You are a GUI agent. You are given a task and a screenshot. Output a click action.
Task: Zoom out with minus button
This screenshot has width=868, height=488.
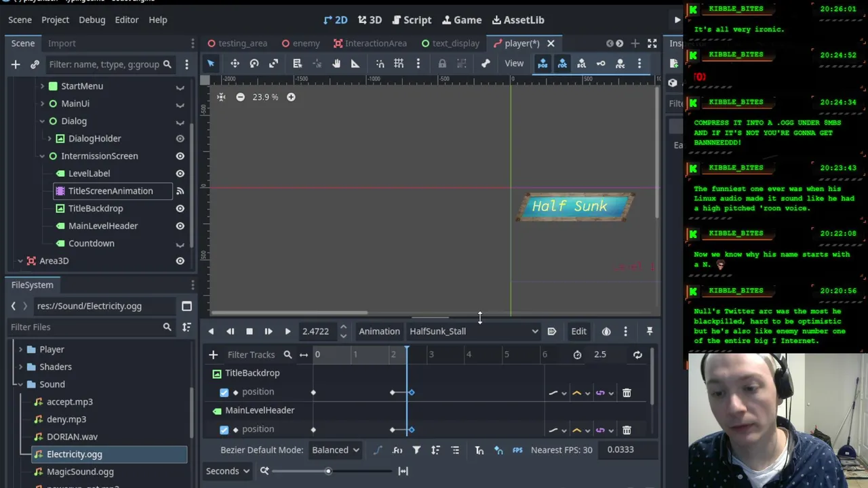pyautogui.click(x=240, y=97)
